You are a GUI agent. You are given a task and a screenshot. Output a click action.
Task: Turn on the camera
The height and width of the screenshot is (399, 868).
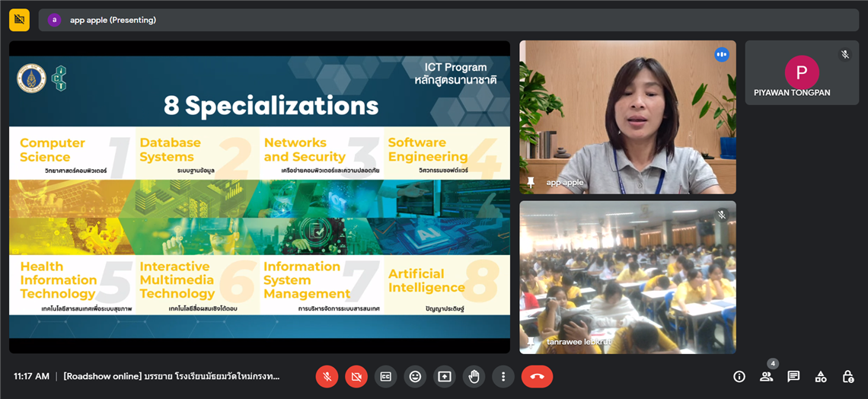(x=356, y=376)
